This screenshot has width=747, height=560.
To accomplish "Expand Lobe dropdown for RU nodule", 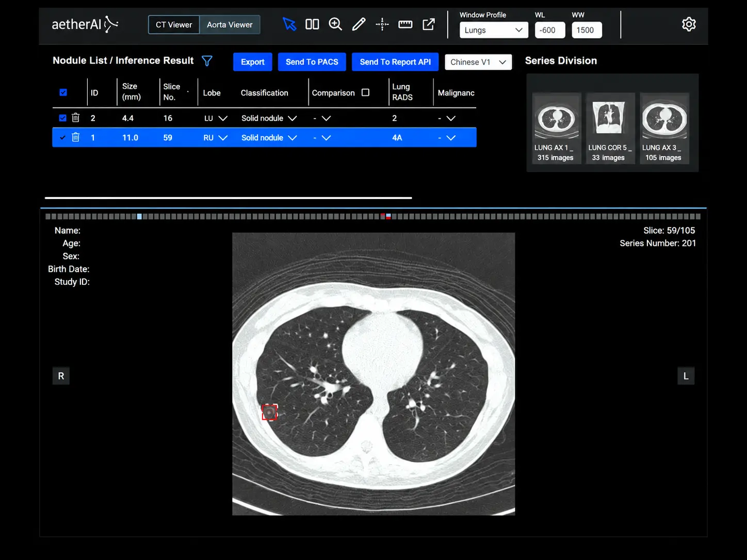I will [x=223, y=138].
